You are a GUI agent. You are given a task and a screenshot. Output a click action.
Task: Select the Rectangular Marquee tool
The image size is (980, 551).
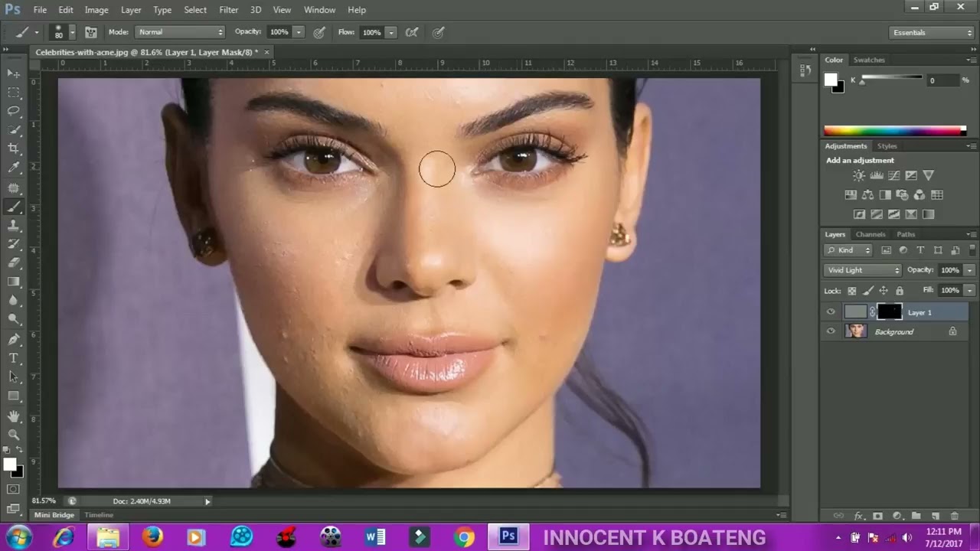(x=14, y=93)
